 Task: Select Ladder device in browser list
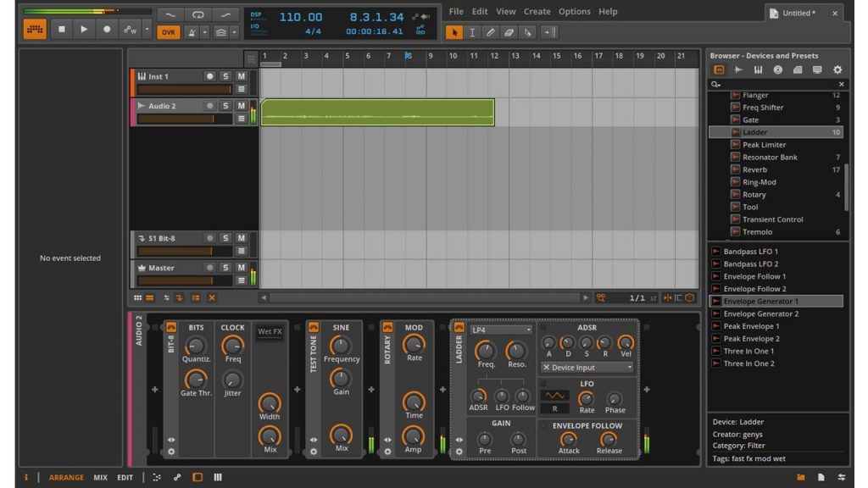(x=776, y=132)
